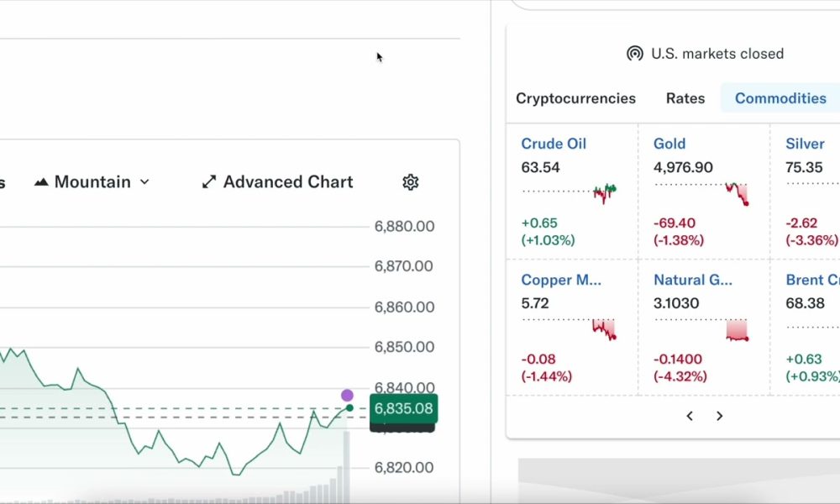Follow the Gold commodity link
This screenshot has width=840, height=504.
click(x=669, y=144)
